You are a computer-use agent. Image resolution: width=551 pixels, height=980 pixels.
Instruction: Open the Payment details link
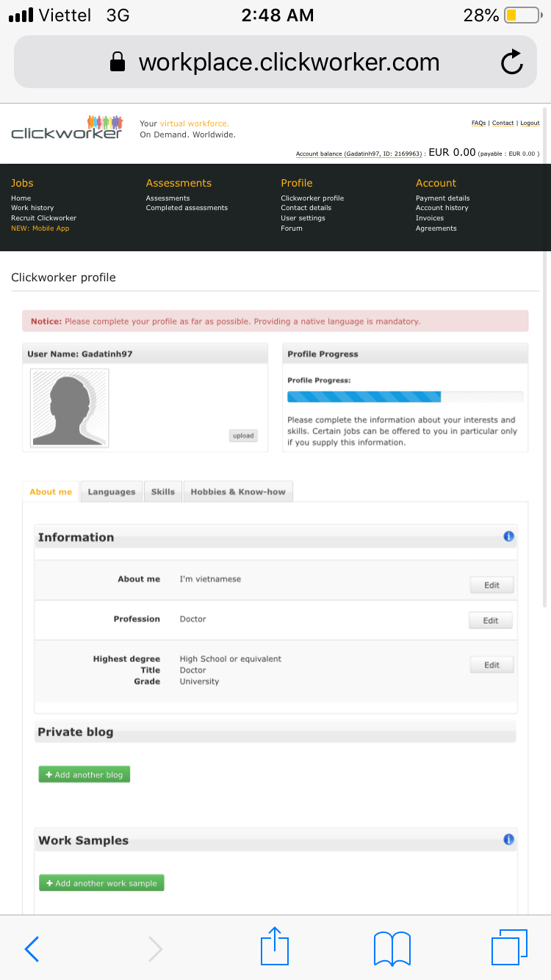coord(442,198)
